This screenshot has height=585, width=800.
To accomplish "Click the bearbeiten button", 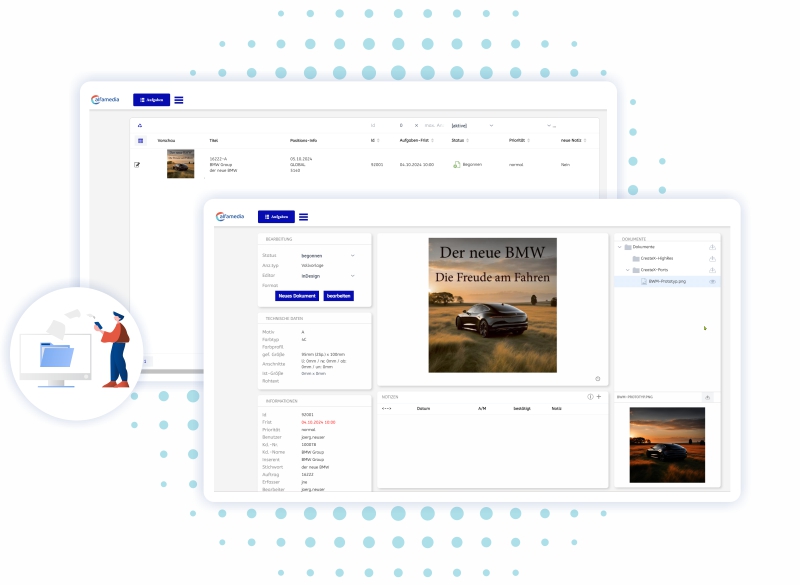I will click(339, 296).
